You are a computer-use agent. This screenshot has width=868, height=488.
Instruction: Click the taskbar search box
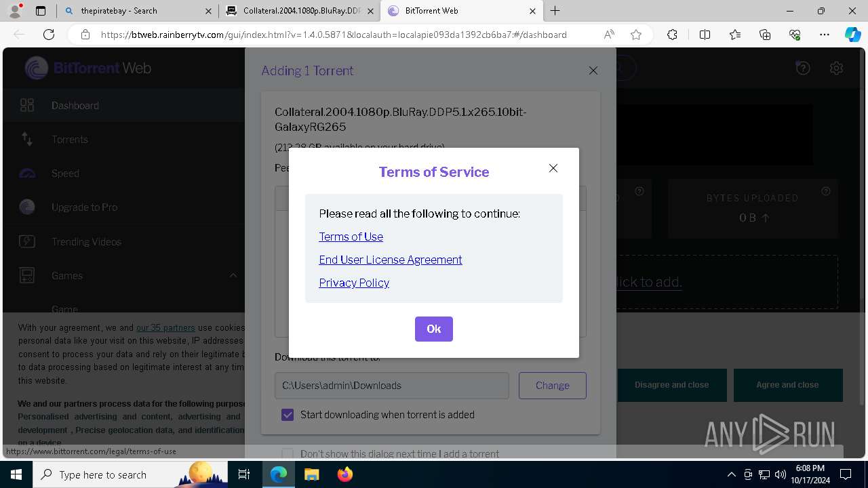pos(130,474)
